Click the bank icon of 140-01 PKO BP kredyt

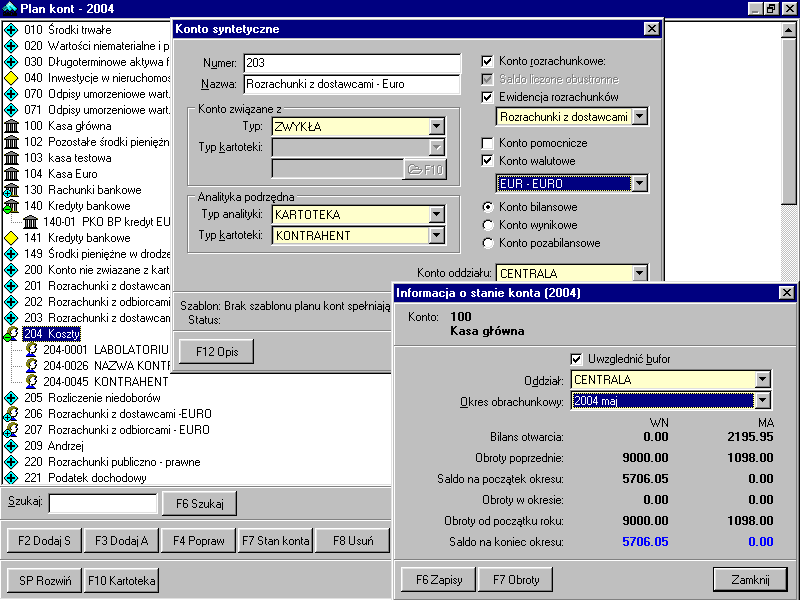coord(30,222)
